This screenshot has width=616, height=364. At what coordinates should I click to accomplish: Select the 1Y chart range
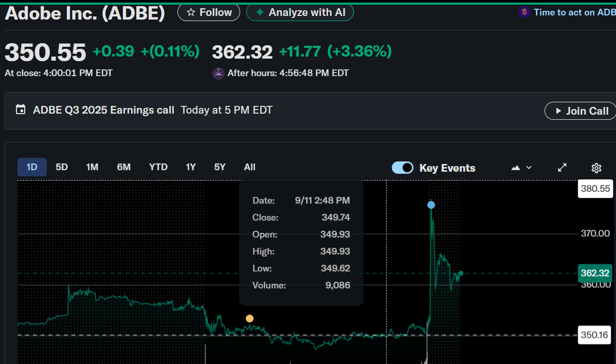coord(191,167)
